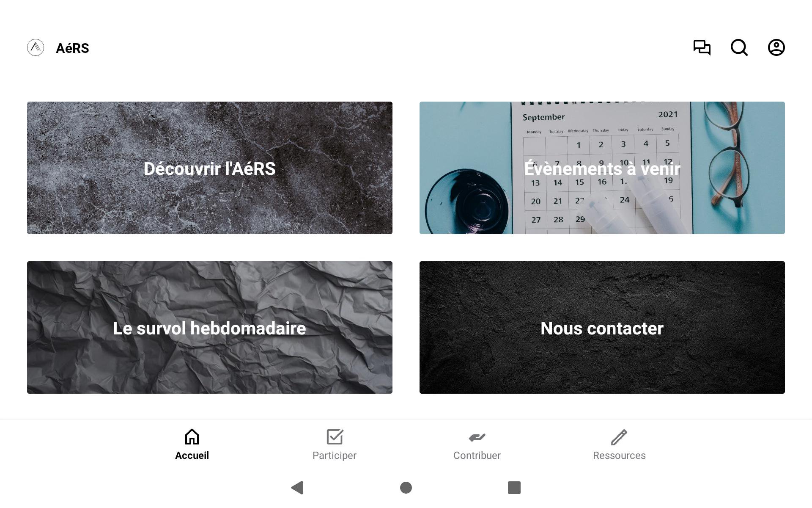Open Le survol hebdomadaire card
This screenshot has width=812, height=508.
210,327
